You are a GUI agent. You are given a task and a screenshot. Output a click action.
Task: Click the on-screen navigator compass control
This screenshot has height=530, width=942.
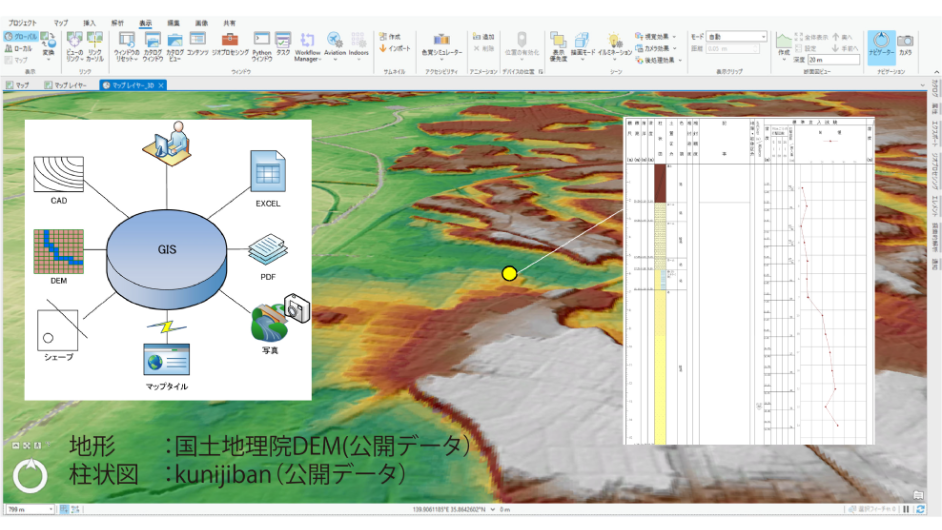(x=30, y=475)
